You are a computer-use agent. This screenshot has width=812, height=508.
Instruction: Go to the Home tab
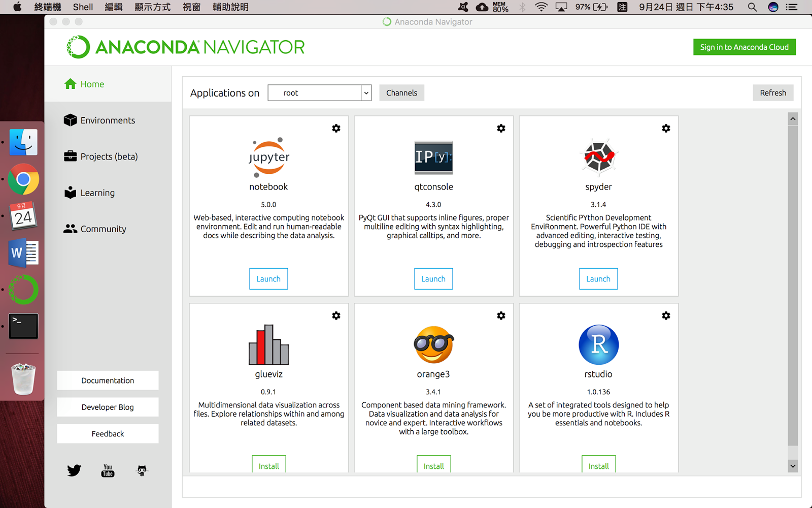[108, 84]
